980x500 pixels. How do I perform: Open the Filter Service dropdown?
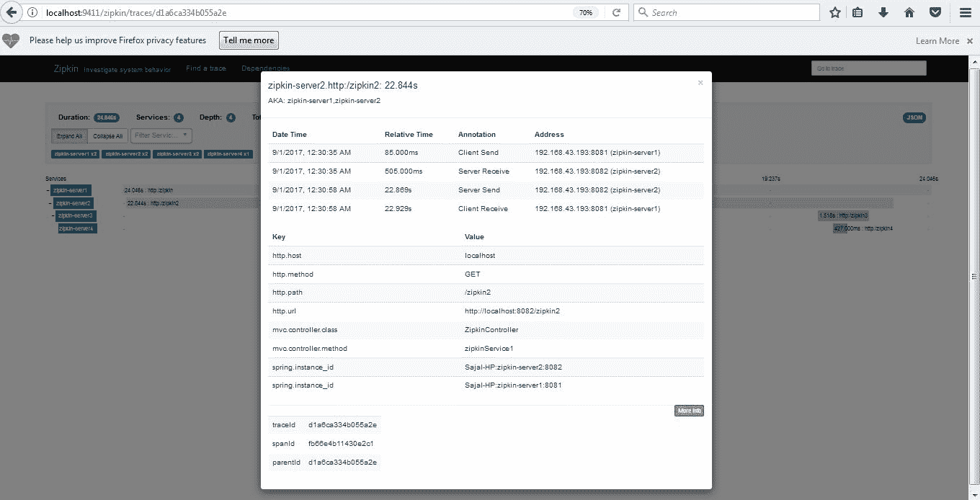[x=161, y=135]
